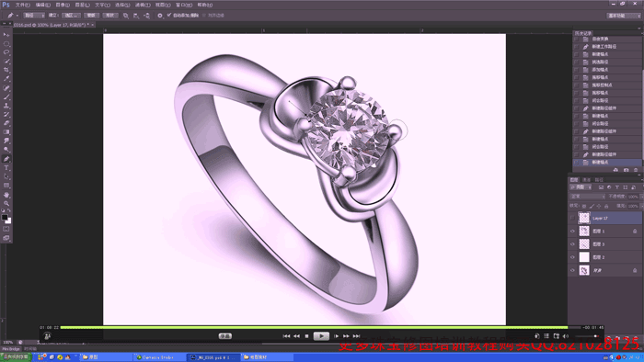This screenshot has height=362, width=644.
Task: Open the File menu
Action: pyautogui.click(x=23, y=5)
